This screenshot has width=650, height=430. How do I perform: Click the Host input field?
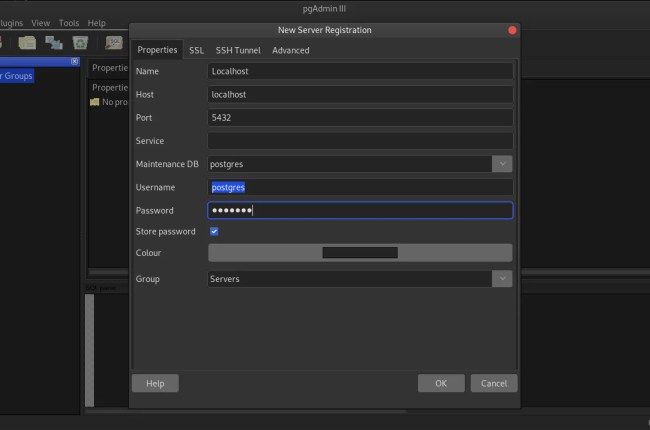[x=360, y=95]
